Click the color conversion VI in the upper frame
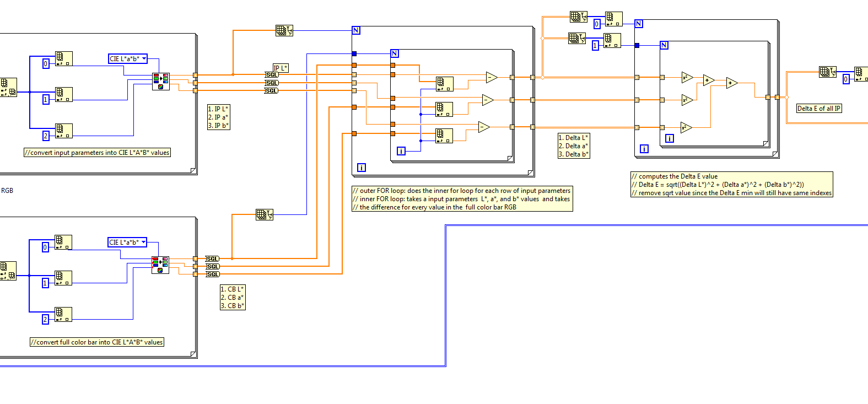The image size is (868, 404). 160,82
